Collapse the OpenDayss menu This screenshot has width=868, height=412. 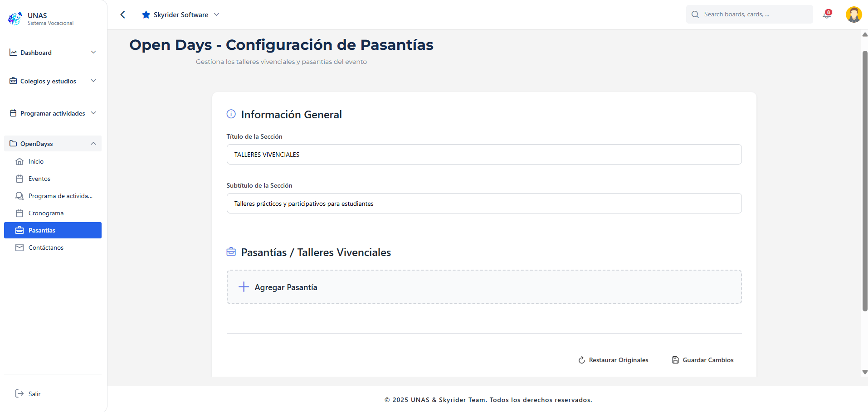point(93,144)
